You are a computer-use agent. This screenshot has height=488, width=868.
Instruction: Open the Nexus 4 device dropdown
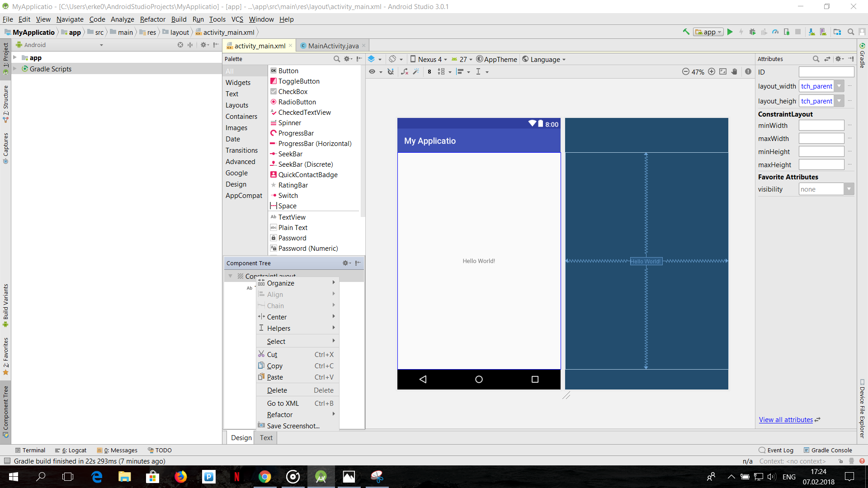(x=429, y=59)
